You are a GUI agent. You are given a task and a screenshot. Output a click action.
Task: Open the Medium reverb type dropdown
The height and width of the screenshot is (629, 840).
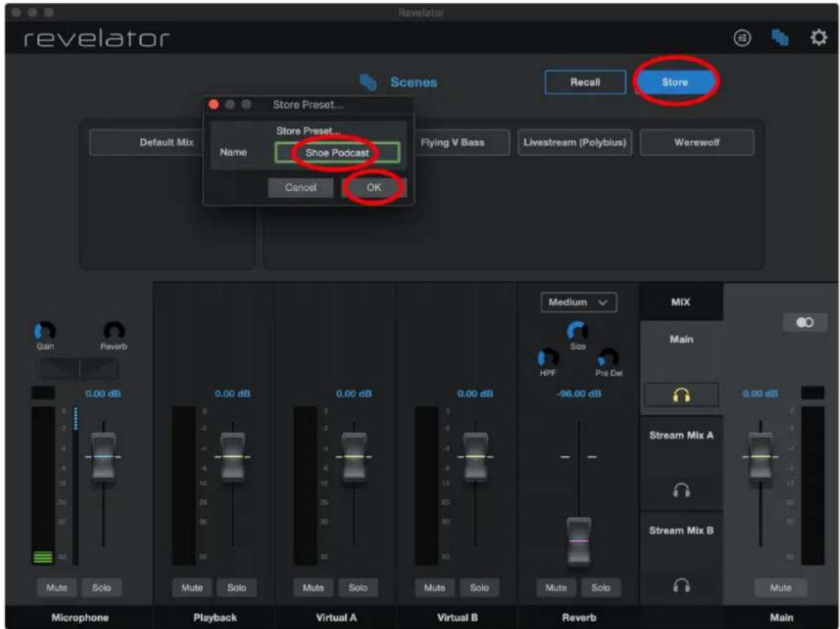579,302
